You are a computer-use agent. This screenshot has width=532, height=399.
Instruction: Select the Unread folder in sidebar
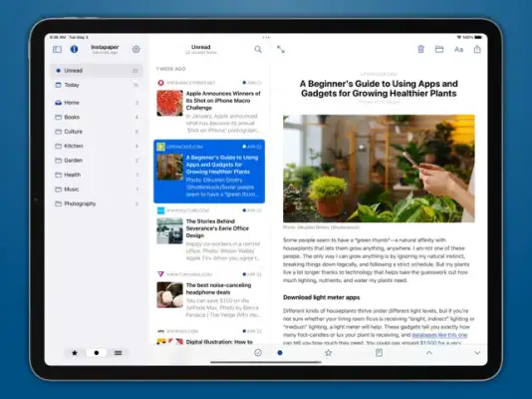point(97,71)
